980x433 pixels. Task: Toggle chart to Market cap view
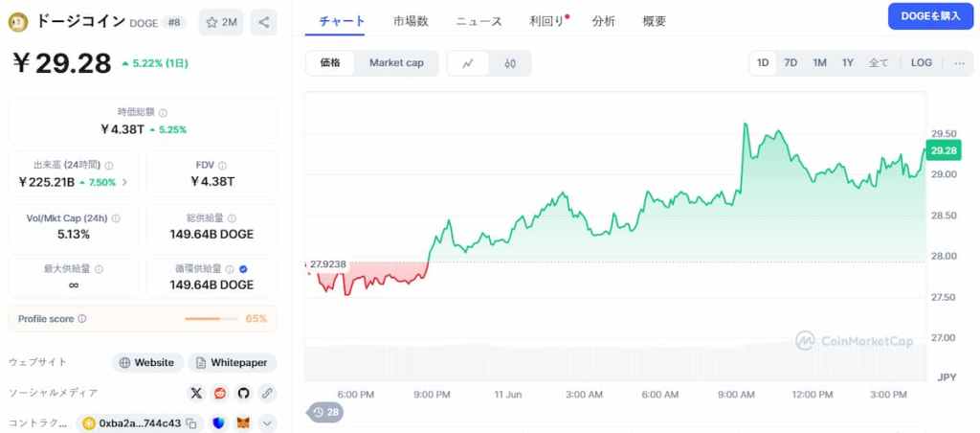click(x=396, y=63)
